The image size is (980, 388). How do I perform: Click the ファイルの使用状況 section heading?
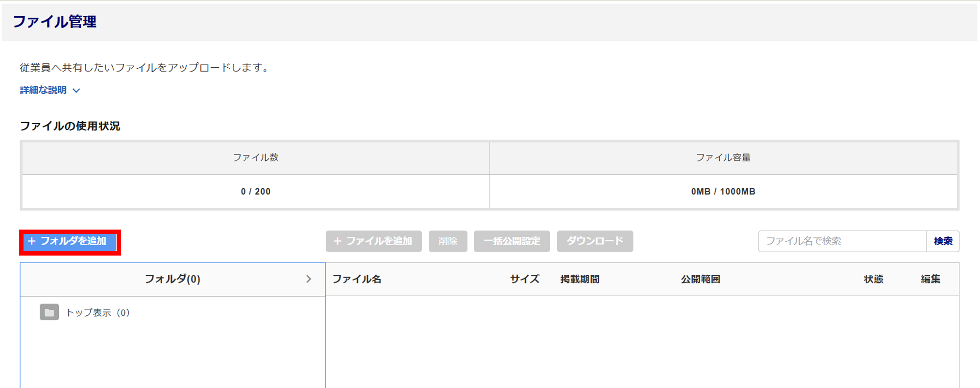[x=70, y=126]
